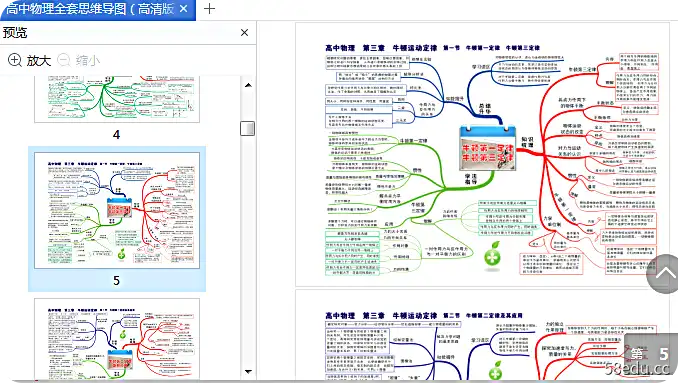Click the thumbnail scrollbar down arrow
The height and width of the screenshot is (383, 678).
coord(248,371)
